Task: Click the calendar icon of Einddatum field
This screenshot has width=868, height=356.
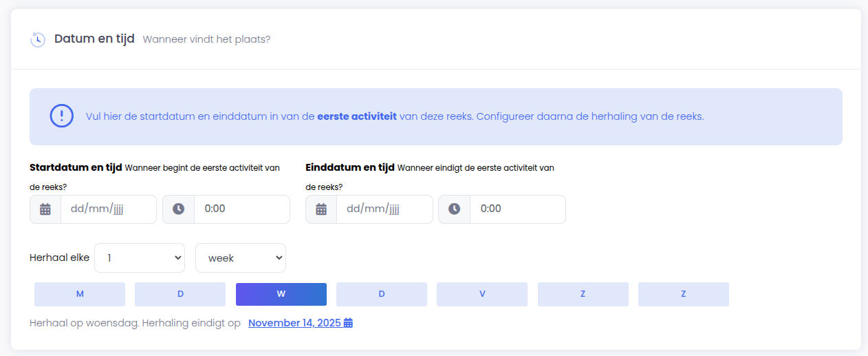Action: 321,209
